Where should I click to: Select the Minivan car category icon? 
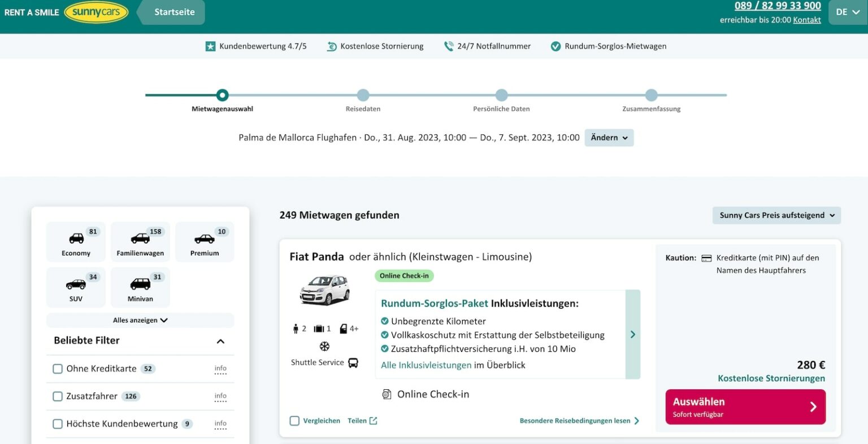(x=140, y=285)
